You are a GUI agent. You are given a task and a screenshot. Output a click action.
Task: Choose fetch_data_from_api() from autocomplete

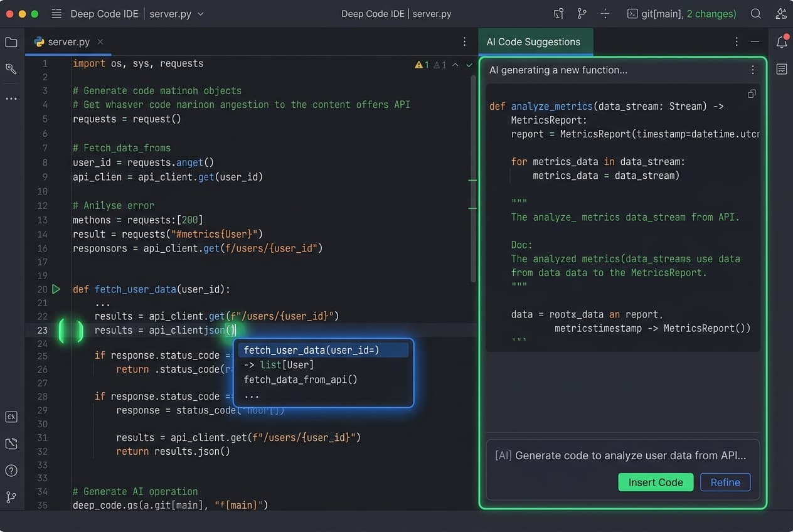[x=323, y=380]
